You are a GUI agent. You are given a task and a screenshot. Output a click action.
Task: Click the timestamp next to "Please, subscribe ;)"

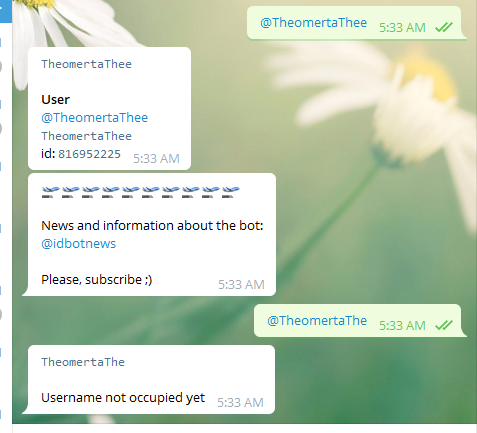(x=241, y=285)
